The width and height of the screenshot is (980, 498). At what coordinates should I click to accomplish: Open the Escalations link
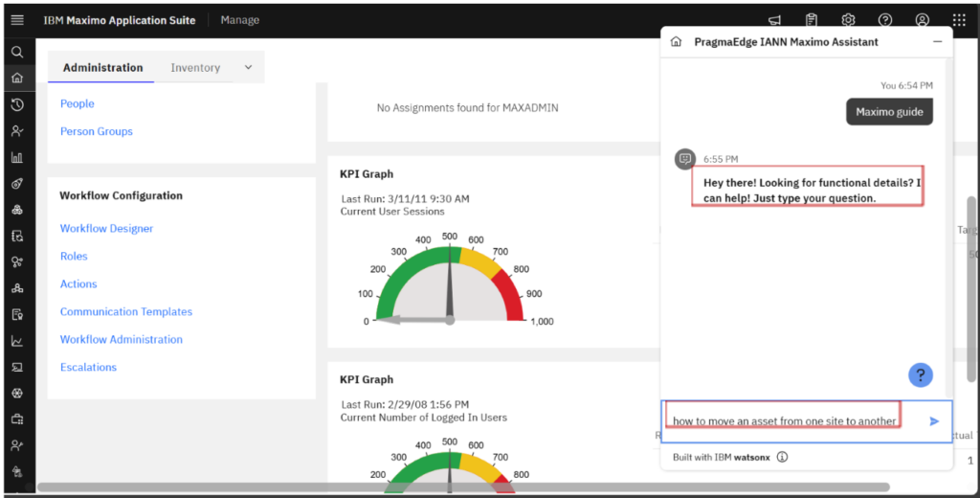[88, 367]
